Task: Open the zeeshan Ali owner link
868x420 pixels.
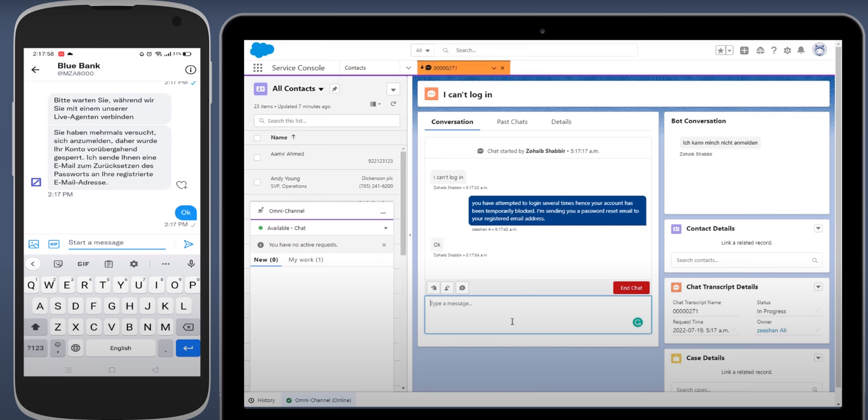Action: (771, 330)
